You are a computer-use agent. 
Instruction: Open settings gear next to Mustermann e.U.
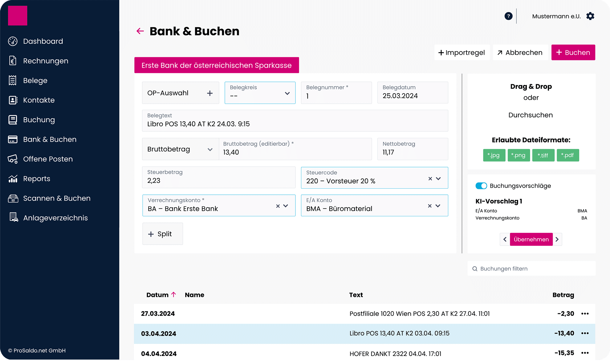point(590,16)
